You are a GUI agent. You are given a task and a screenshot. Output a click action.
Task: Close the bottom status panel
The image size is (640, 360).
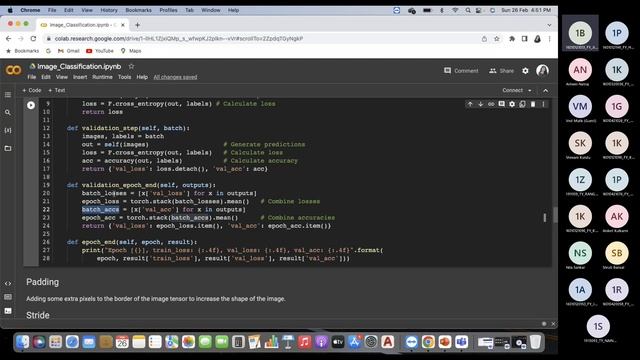pyautogui.click(x=553, y=324)
